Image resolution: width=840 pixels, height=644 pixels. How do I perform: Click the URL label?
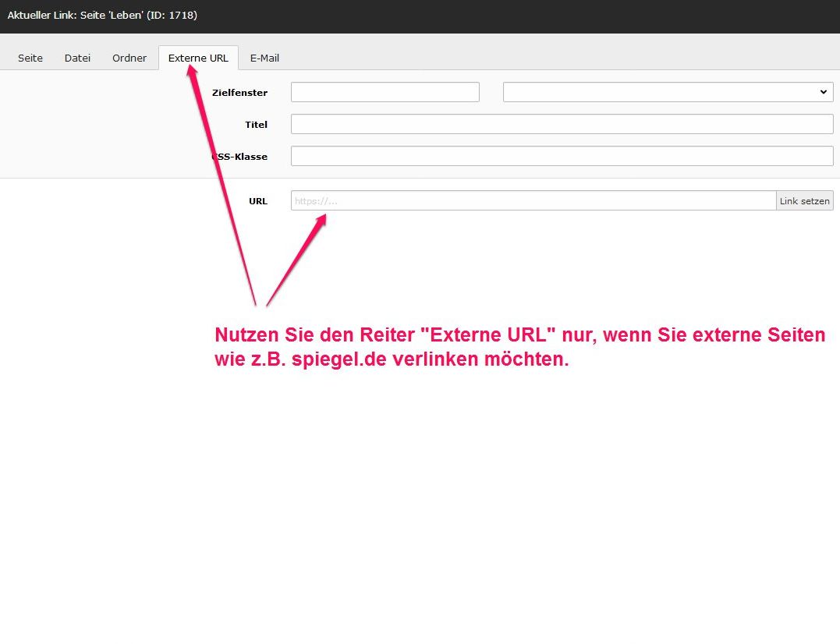(257, 201)
